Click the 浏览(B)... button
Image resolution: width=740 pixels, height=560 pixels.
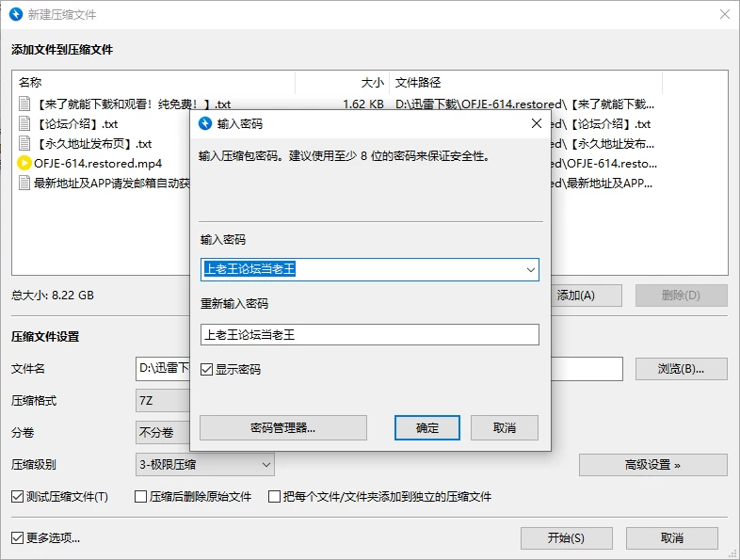coord(681,369)
